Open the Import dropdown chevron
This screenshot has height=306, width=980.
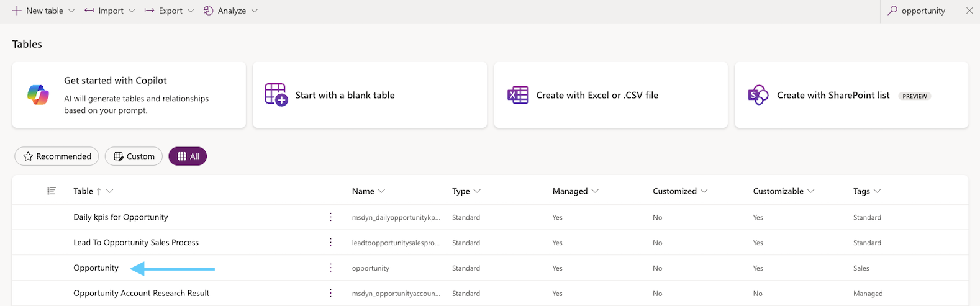coord(132,11)
